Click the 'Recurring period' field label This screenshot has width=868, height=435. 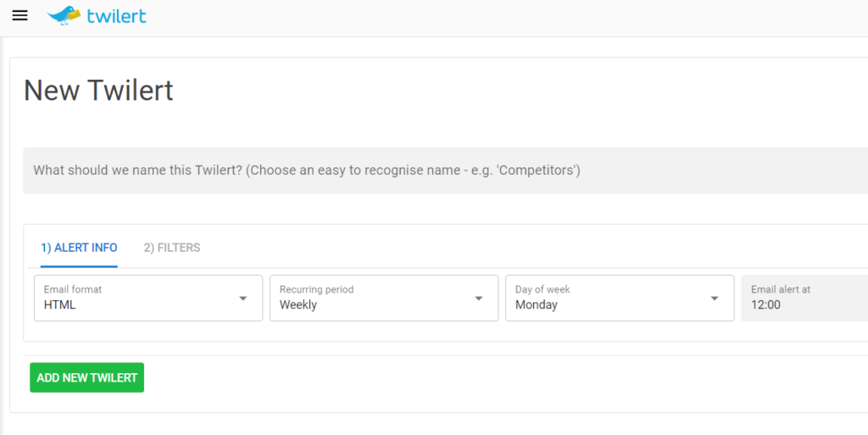[x=316, y=289]
